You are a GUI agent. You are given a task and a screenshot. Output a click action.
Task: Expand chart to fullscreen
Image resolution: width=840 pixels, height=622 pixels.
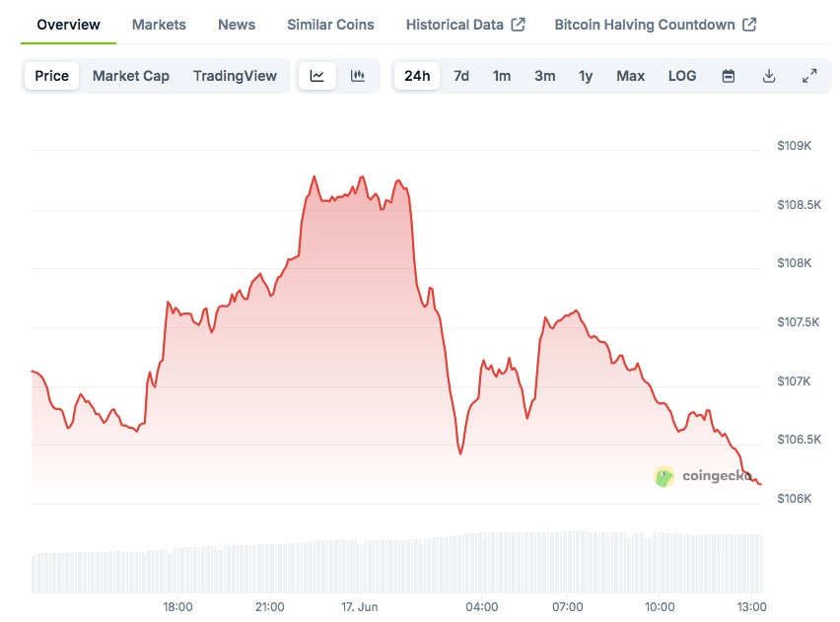coord(809,76)
